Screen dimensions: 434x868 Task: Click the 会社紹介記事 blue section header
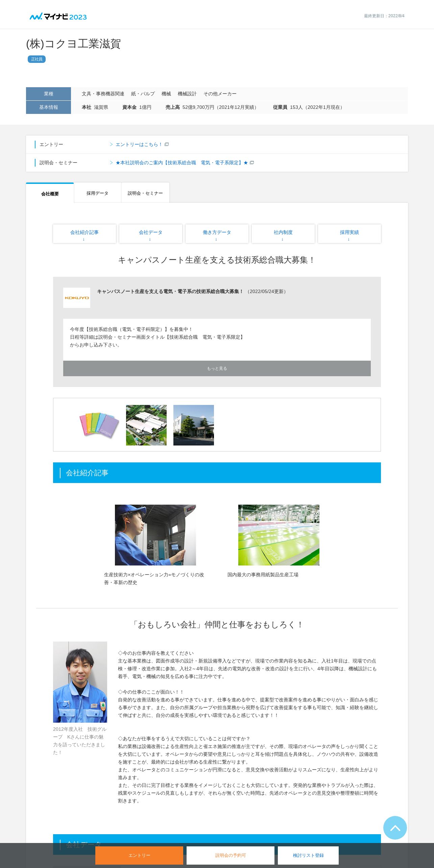click(x=217, y=473)
